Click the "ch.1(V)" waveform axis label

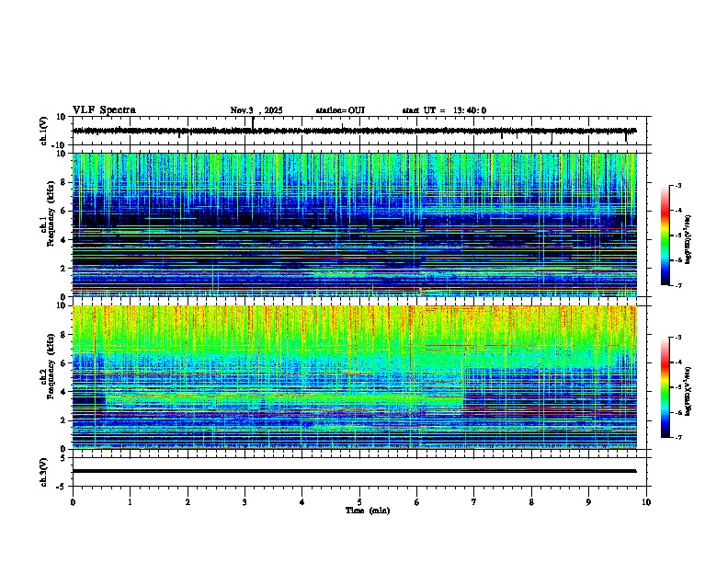click(x=44, y=131)
